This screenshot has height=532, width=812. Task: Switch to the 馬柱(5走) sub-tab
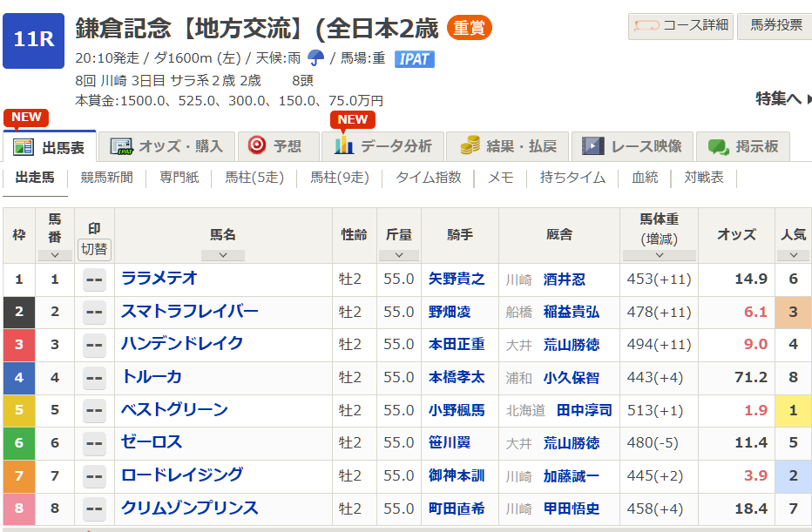pos(254,178)
